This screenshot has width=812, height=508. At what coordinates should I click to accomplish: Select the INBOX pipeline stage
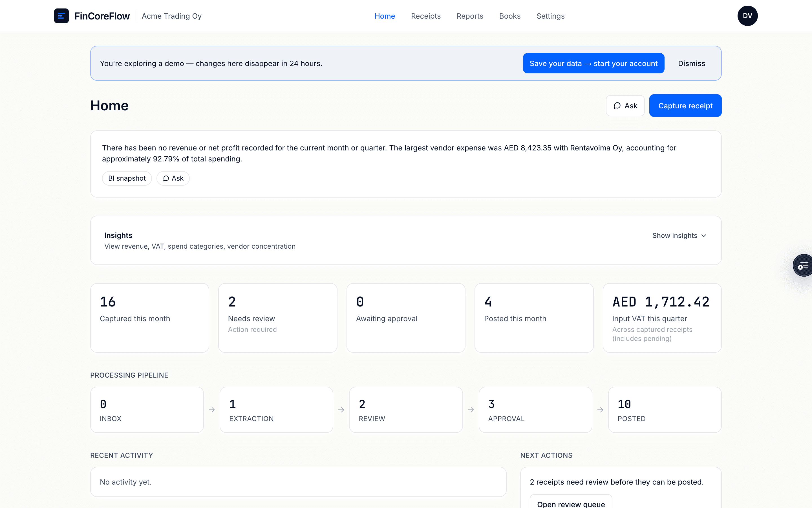(x=147, y=410)
